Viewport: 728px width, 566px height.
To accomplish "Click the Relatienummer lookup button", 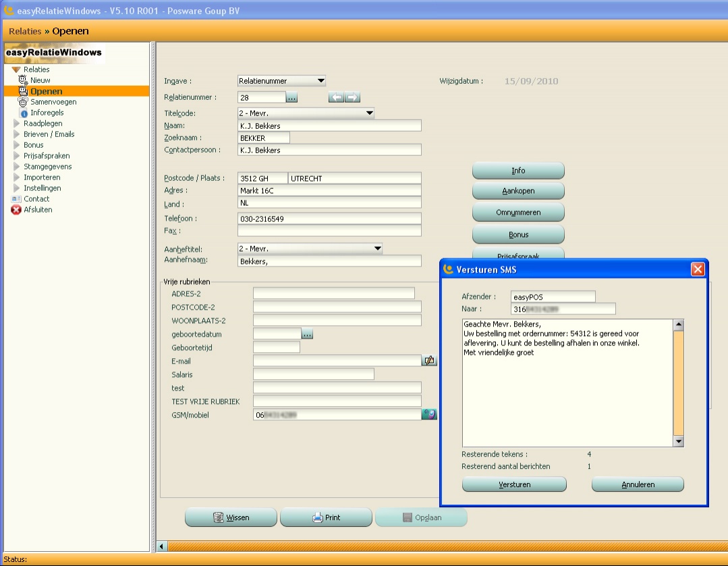I will (x=291, y=98).
